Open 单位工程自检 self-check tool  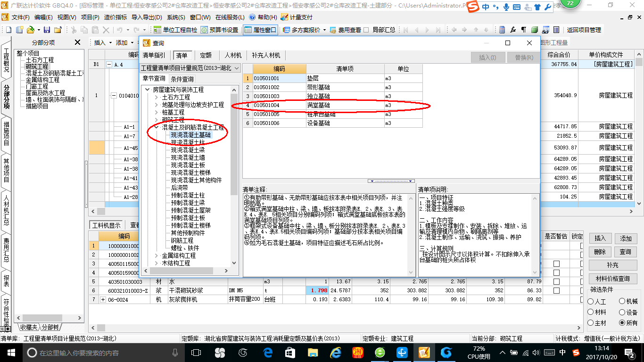click(175, 30)
